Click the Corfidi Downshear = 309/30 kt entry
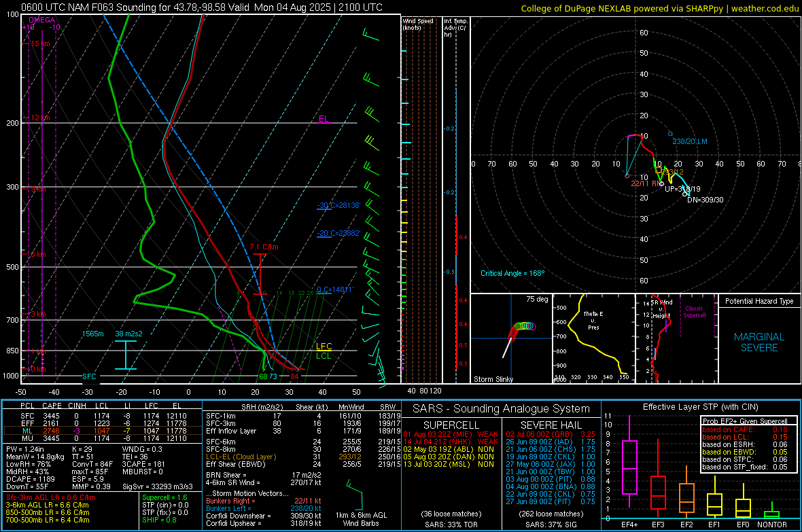 pyautogui.click(x=264, y=516)
